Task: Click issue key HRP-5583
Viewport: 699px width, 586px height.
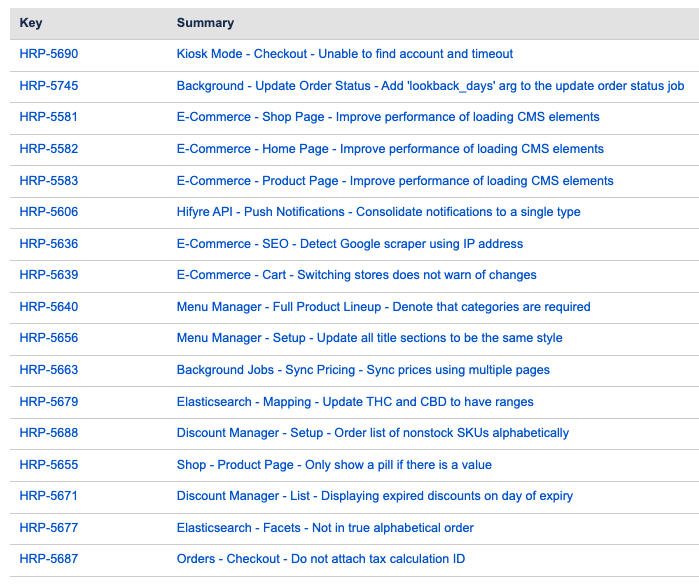Action: point(48,181)
